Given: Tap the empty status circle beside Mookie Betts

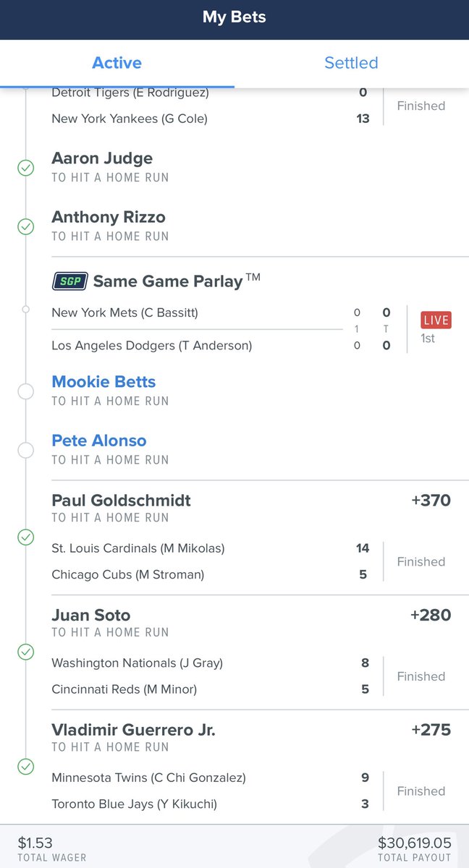Looking at the screenshot, I should point(25,391).
